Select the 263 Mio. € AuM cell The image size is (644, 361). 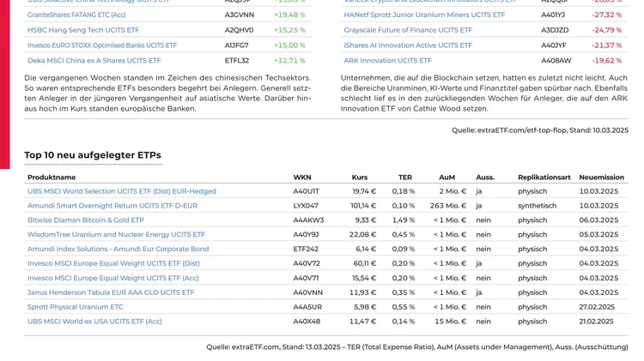pyautogui.click(x=448, y=206)
